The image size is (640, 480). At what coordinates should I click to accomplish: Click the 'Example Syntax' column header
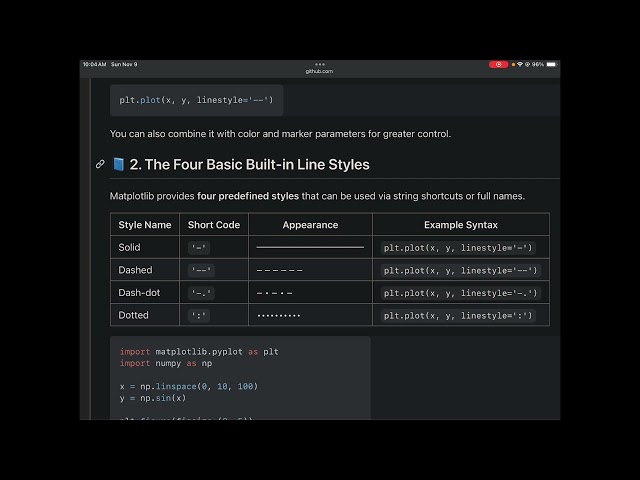[461, 225]
